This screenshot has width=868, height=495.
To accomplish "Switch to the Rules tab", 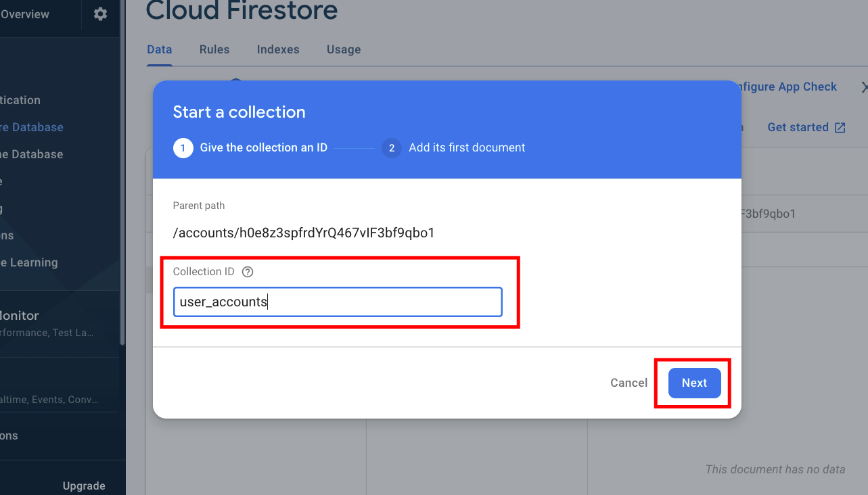I will tap(214, 49).
